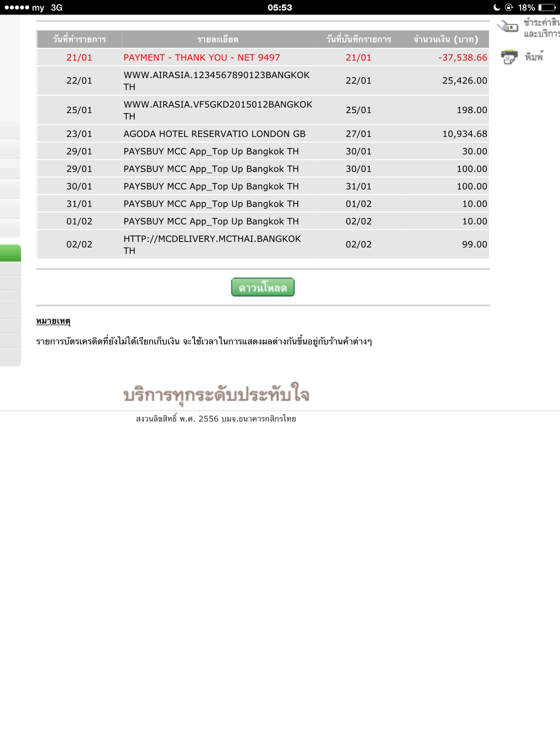The width and height of the screenshot is (560, 747).
Task: Tap the battery indicator in status bar
Action: click(x=547, y=7)
